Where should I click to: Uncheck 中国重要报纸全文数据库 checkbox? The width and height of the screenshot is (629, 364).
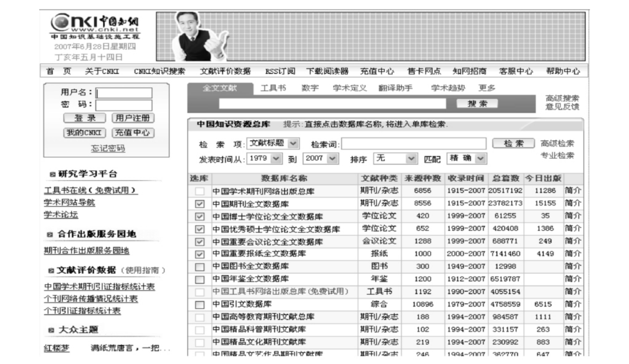[199, 254]
